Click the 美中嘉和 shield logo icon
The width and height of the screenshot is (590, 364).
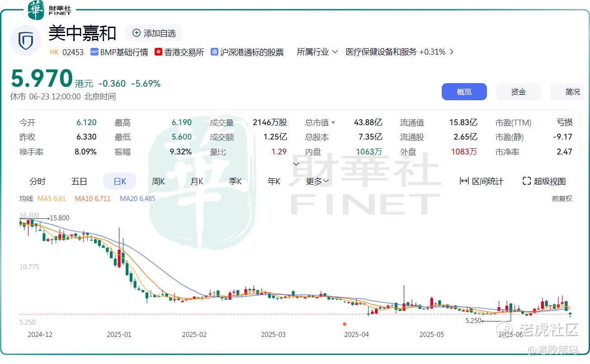click(26, 41)
